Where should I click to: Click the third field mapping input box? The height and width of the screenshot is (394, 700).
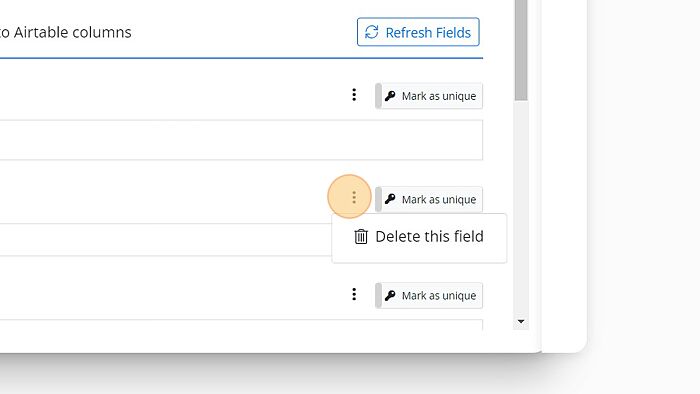tap(241, 325)
